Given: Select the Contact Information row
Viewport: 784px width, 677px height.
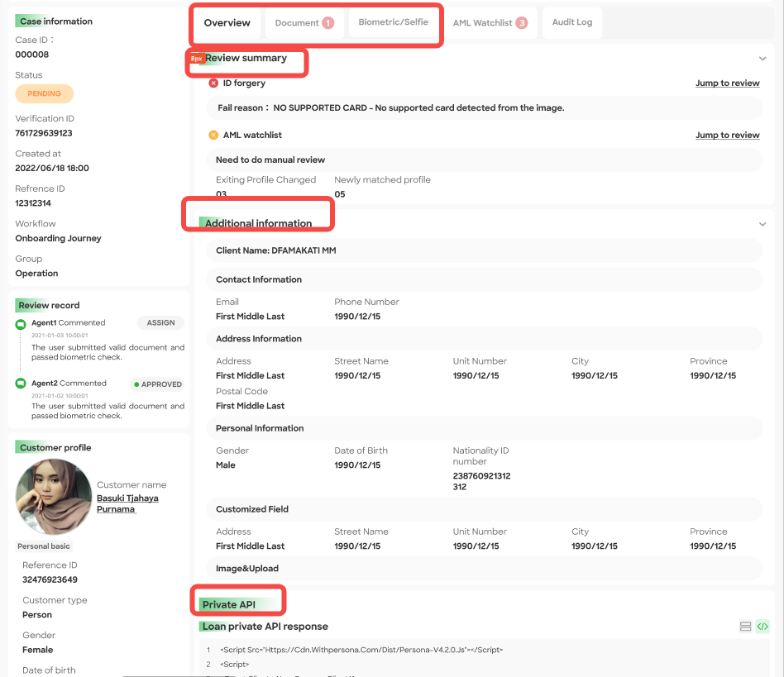Looking at the screenshot, I should (x=484, y=279).
